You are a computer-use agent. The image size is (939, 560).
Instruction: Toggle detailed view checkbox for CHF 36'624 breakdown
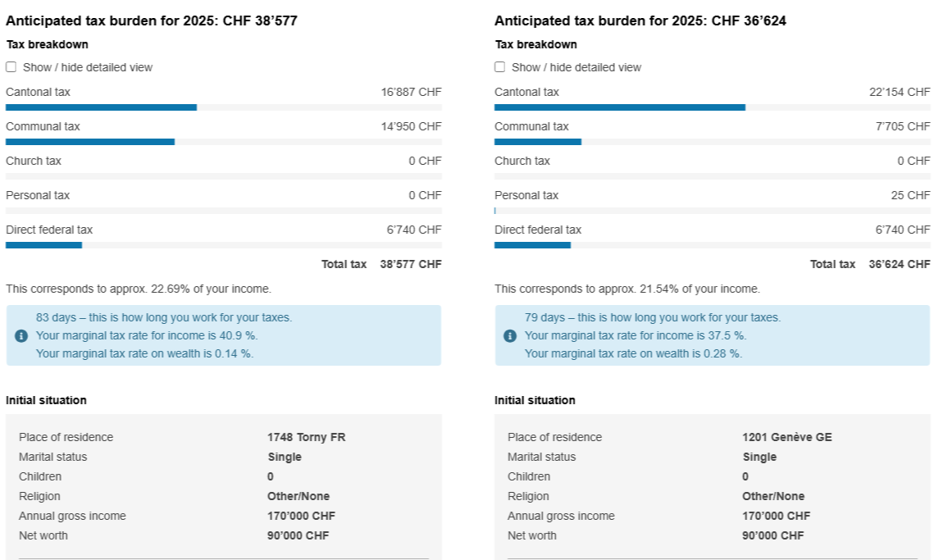click(500, 67)
